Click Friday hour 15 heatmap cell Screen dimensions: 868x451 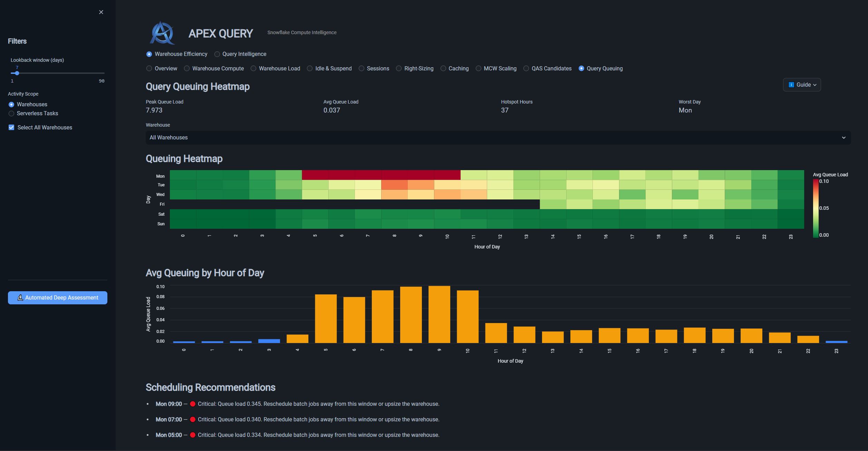(x=579, y=204)
